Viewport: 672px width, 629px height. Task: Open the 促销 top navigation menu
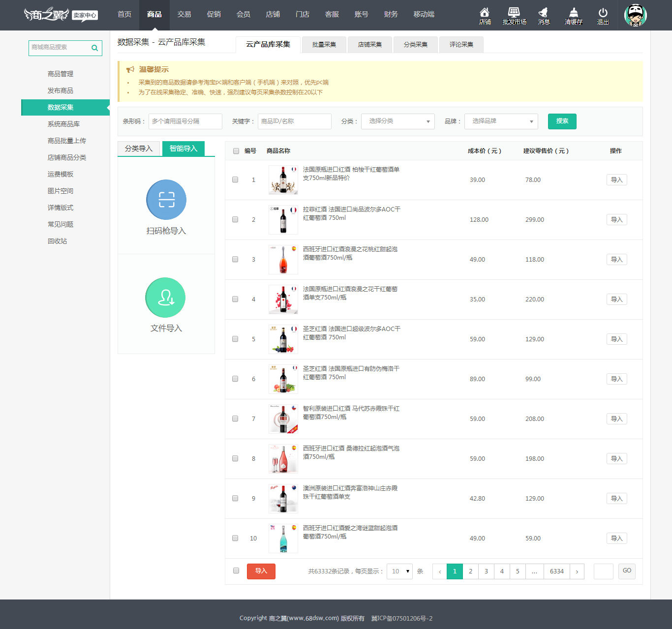coord(214,15)
